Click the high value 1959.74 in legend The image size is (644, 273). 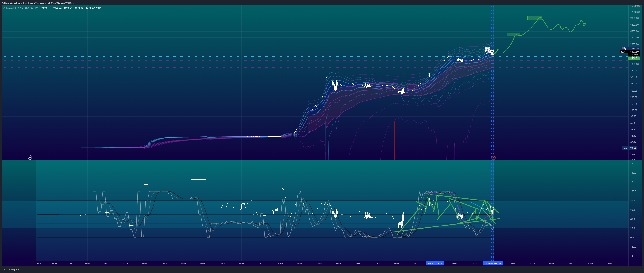pyautogui.click(x=57, y=8)
